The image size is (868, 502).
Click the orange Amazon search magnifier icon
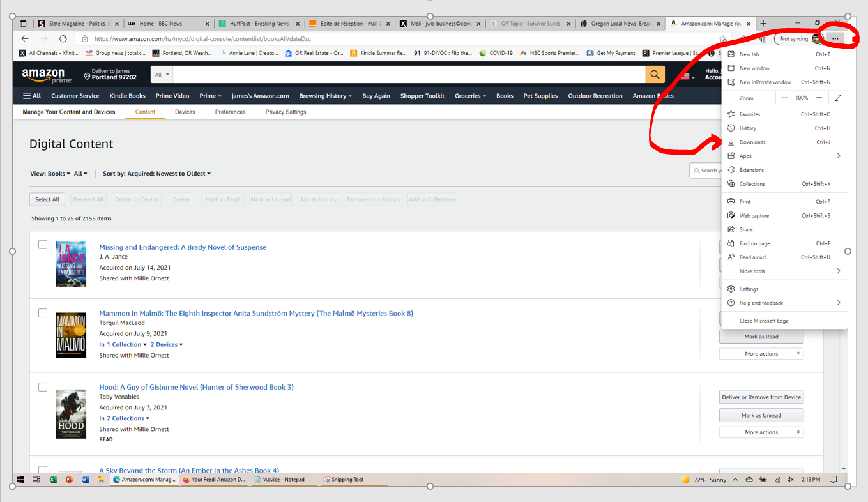pyautogui.click(x=655, y=74)
